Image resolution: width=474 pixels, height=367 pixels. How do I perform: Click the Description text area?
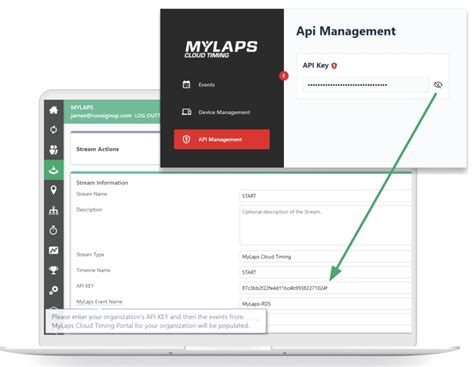[326, 225]
